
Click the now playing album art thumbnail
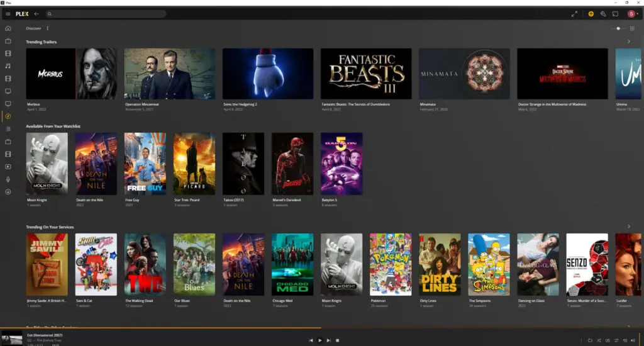[x=11, y=338]
